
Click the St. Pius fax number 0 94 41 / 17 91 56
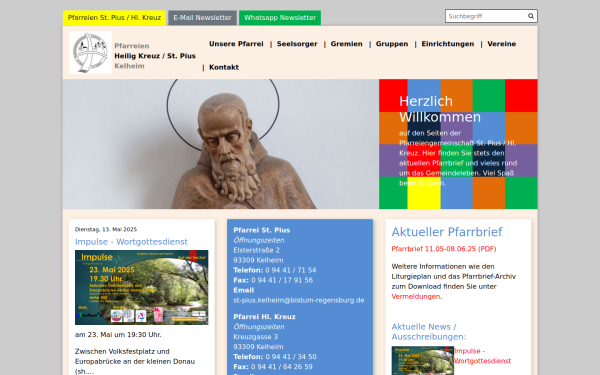tap(282, 280)
